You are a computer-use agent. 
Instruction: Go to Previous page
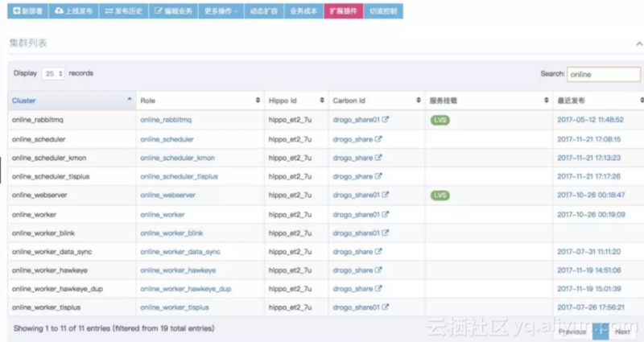pyautogui.click(x=572, y=332)
